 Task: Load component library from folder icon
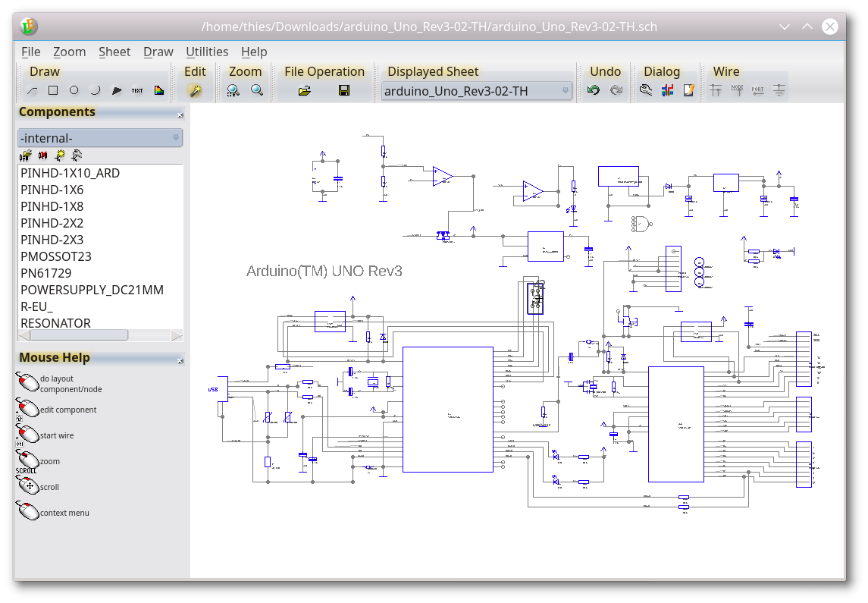(26, 155)
